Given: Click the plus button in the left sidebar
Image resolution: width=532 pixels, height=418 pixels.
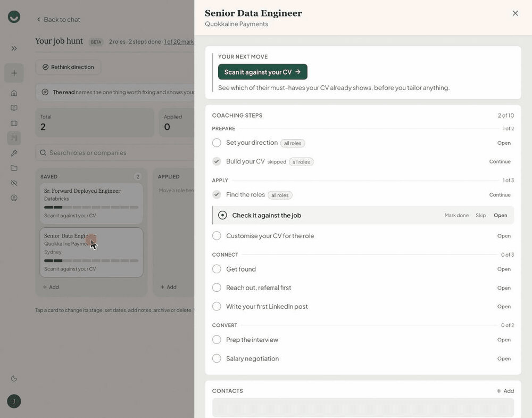Looking at the screenshot, I should (x=14, y=73).
